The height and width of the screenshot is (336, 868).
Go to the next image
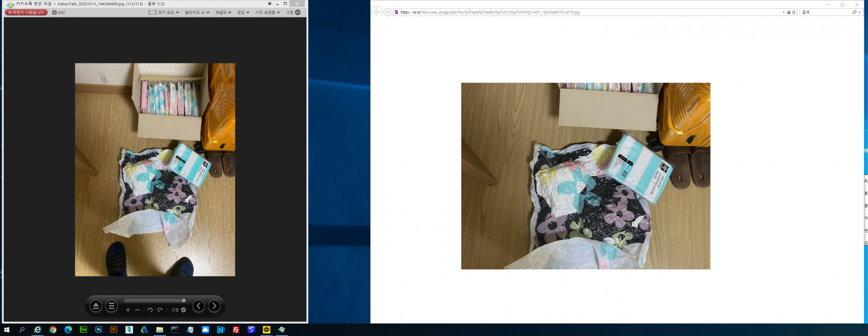pyautogui.click(x=214, y=306)
